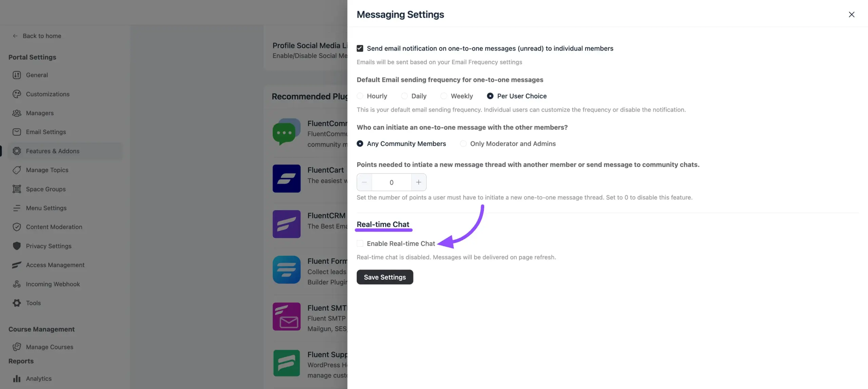Open the Privacy Settings menu item
The height and width of the screenshot is (389, 868).
click(x=48, y=246)
